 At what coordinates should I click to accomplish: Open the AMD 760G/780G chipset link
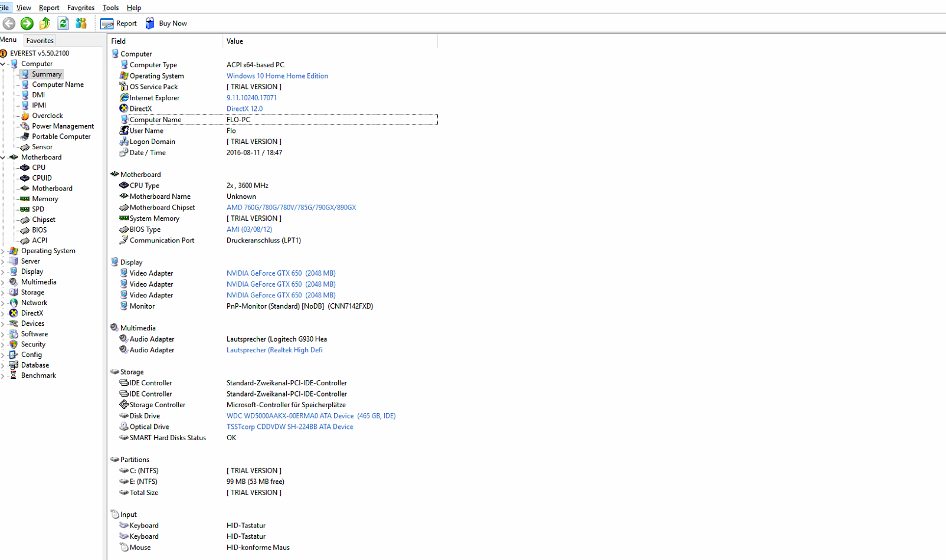291,208
